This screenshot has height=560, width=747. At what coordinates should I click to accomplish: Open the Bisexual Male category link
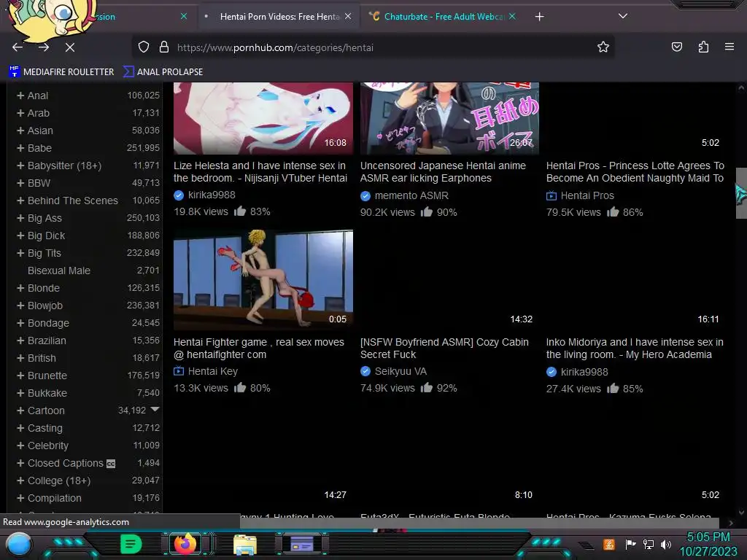(x=58, y=271)
